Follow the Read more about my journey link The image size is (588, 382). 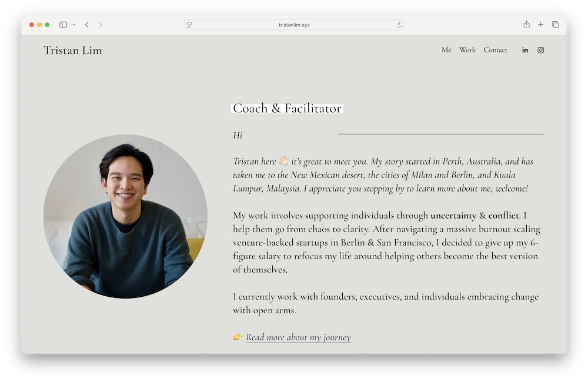(298, 337)
